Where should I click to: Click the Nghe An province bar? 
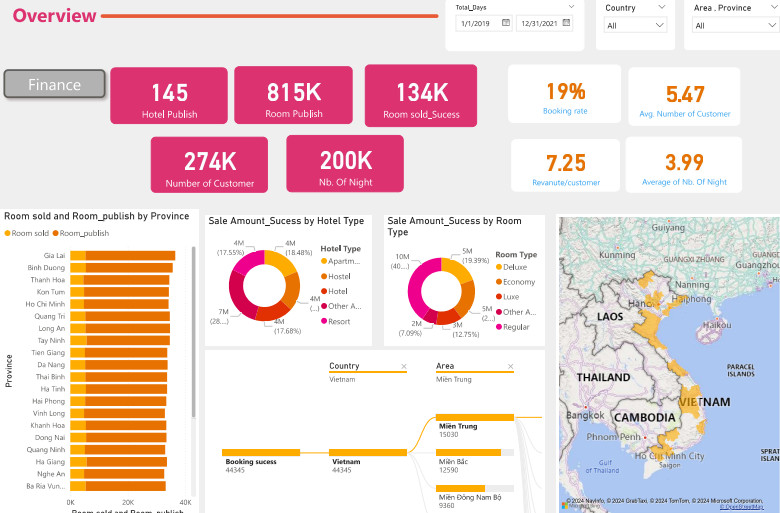[117, 474]
